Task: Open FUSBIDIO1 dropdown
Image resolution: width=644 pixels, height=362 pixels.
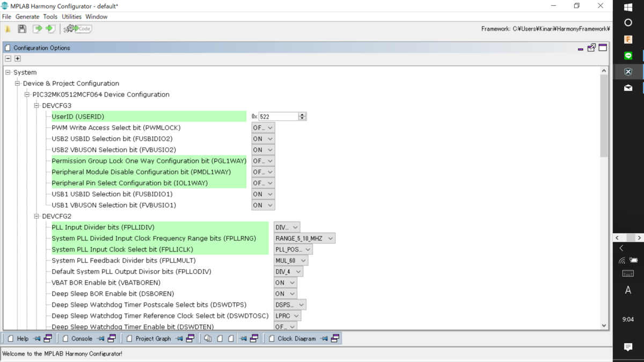Action: coord(263,194)
